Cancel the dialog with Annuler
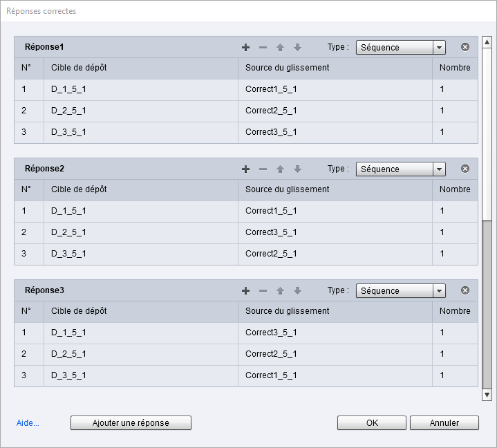This screenshot has height=448, width=497. tap(444, 422)
